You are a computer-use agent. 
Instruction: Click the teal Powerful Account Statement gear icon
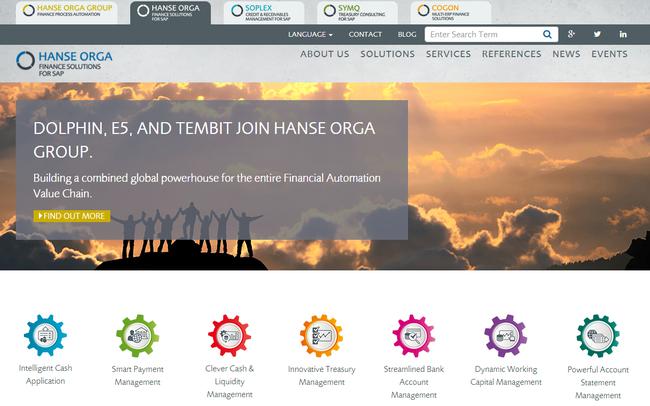click(598, 335)
